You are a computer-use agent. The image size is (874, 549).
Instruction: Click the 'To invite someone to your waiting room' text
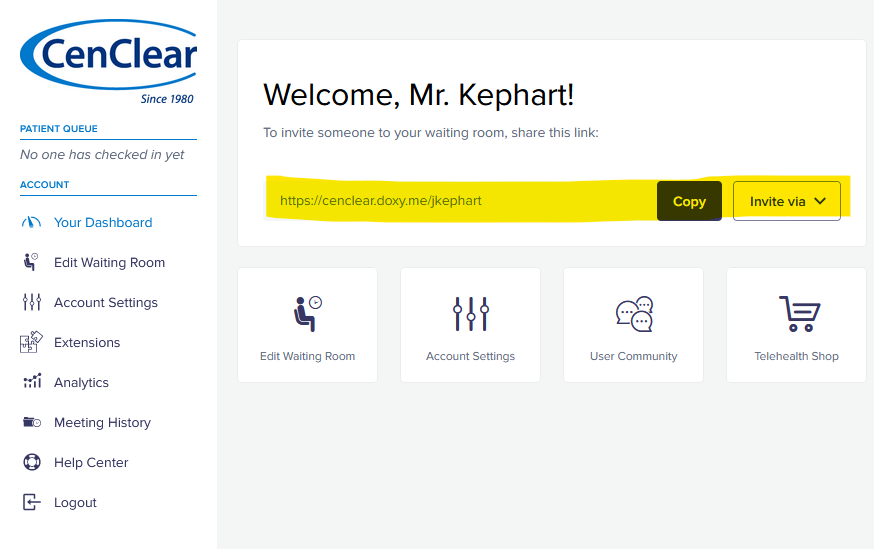click(x=431, y=133)
